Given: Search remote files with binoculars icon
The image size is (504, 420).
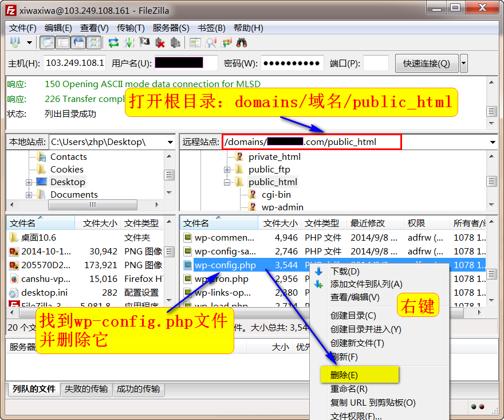Looking at the screenshot, I should [242, 42].
